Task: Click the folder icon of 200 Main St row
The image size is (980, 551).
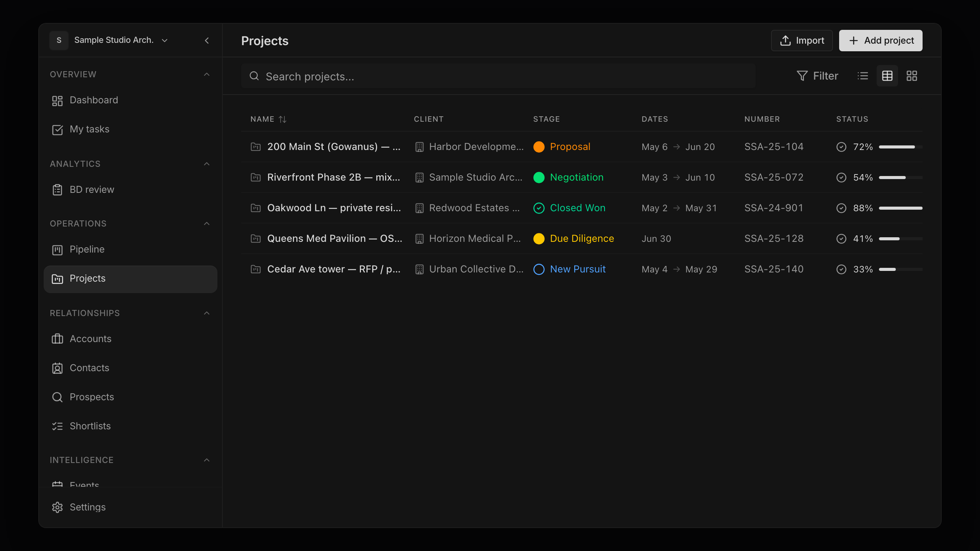Action: point(256,147)
